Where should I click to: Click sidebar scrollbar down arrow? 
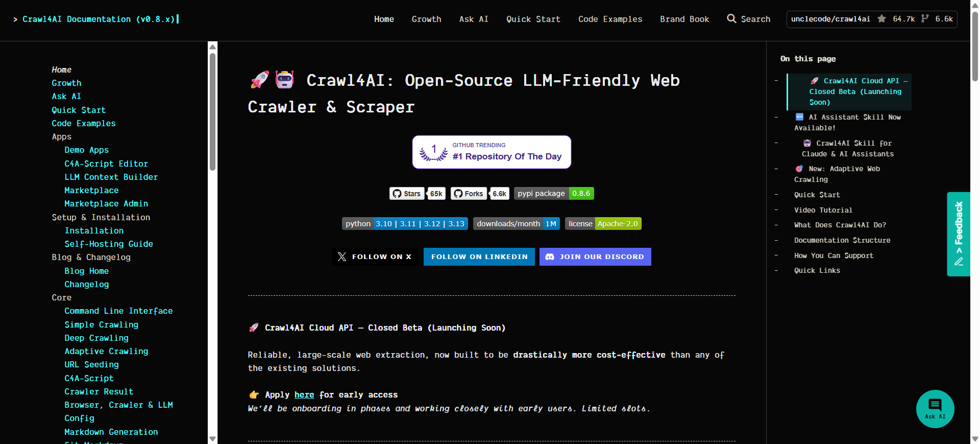pyautogui.click(x=212, y=439)
